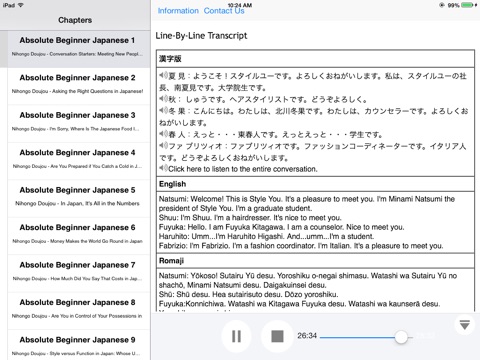Open the Information link
The width and height of the screenshot is (480, 360).
coord(178,11)
